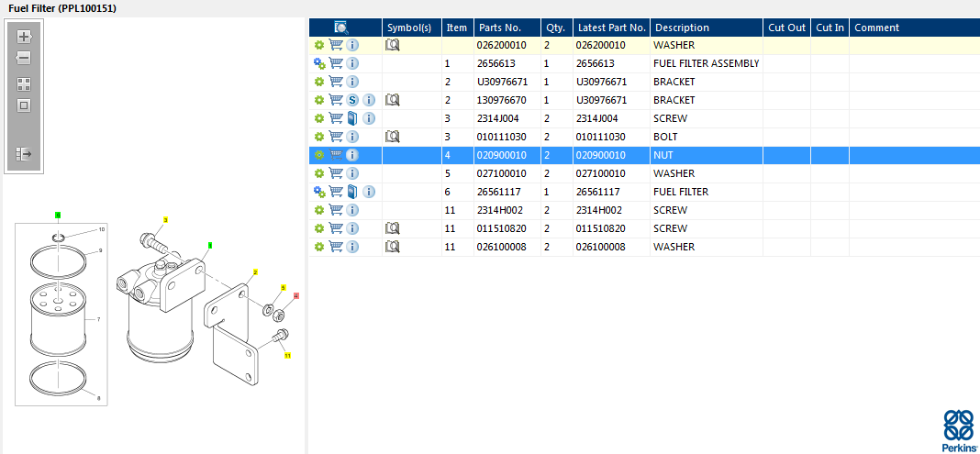The image size is (980, 454).
Task: Click 'FUEL FILTER ASSEMBLY' description cell
Action: pos(707,63)
